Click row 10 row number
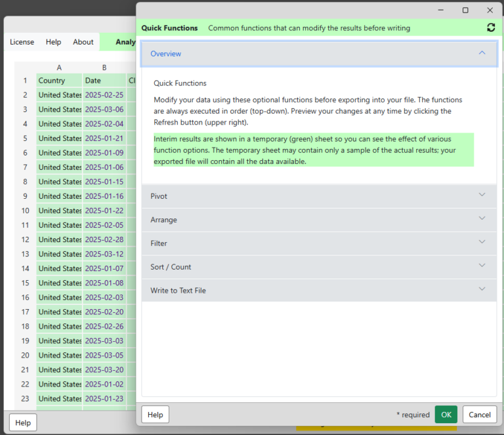The width and height of the screenshot is (504, 435). pyautogui.click(x=25, y=211)
